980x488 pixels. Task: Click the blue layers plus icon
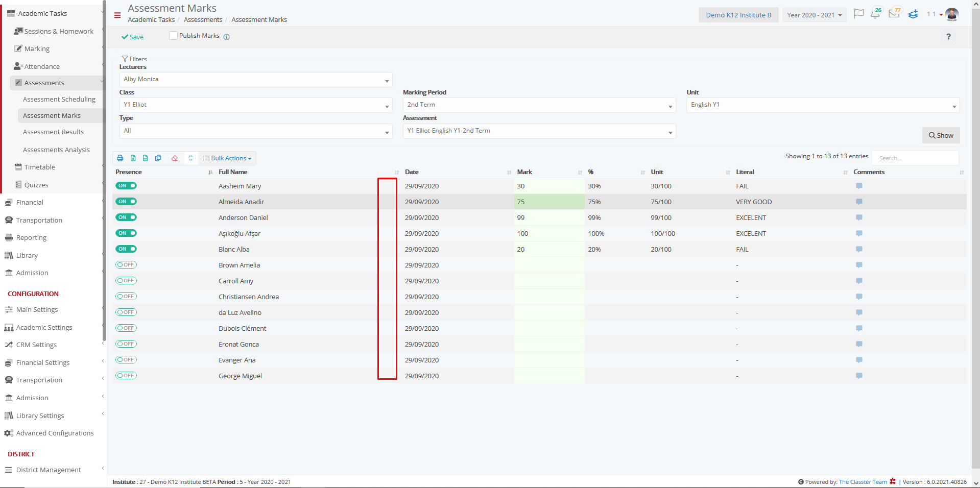[913, 14]
